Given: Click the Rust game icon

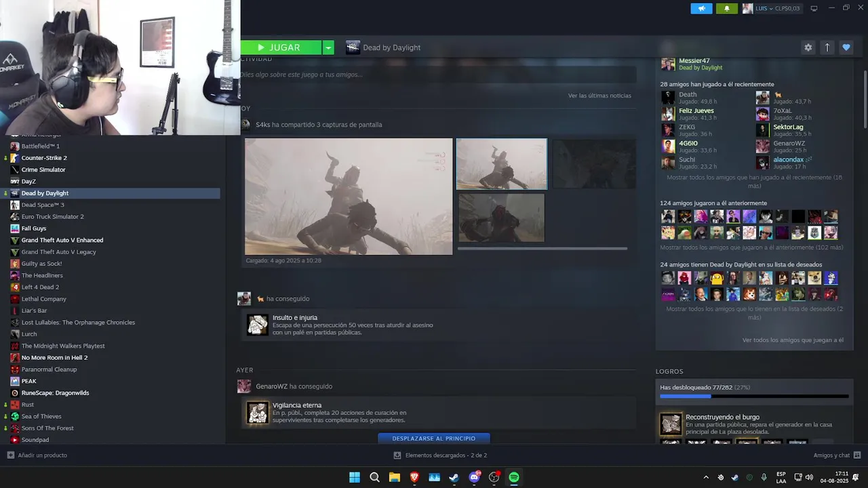Looking at the screenshot, I should [x=15, y=405].
